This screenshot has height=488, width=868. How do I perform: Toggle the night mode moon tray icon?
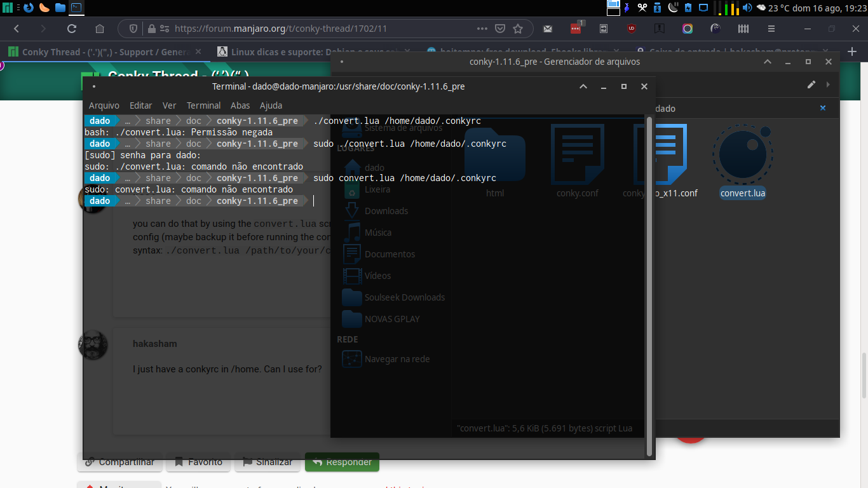[x=673, y=8]
